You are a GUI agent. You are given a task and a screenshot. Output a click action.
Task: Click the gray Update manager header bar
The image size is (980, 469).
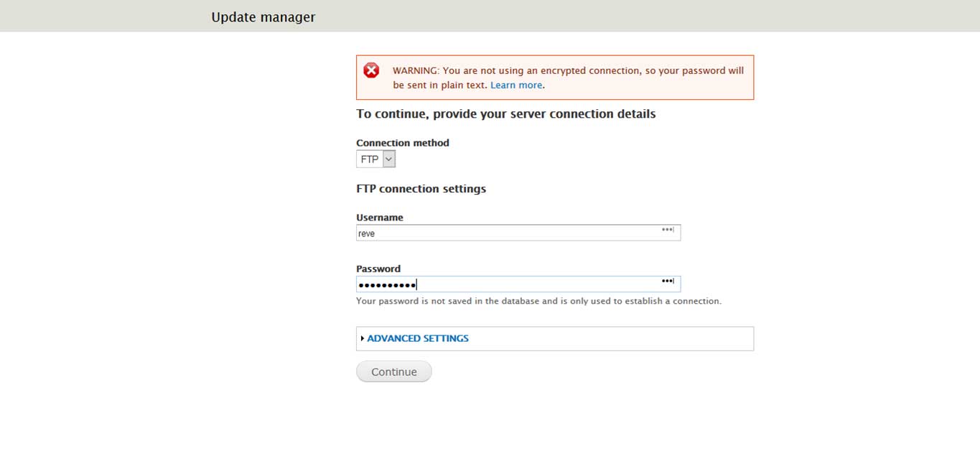pyautogui.click(x=646, y=16)
